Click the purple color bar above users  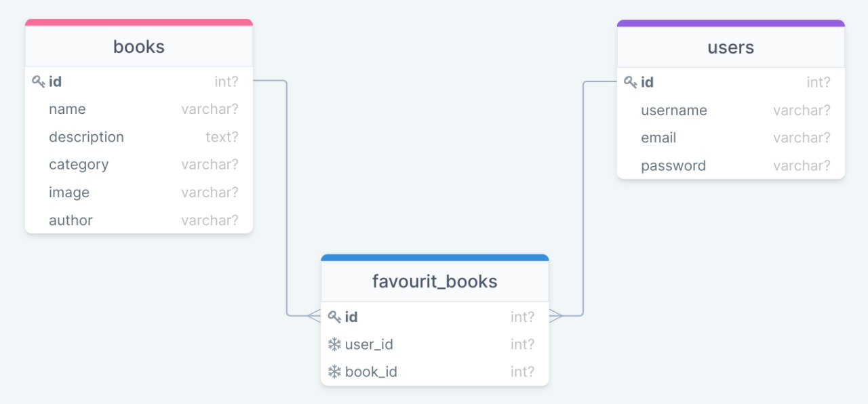(x=730, y=24)
